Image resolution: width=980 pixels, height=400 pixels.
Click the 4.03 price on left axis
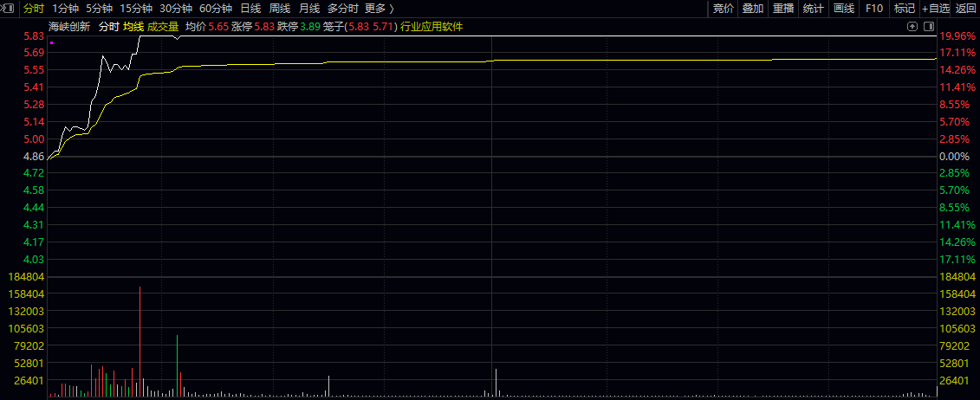[34, 259]
